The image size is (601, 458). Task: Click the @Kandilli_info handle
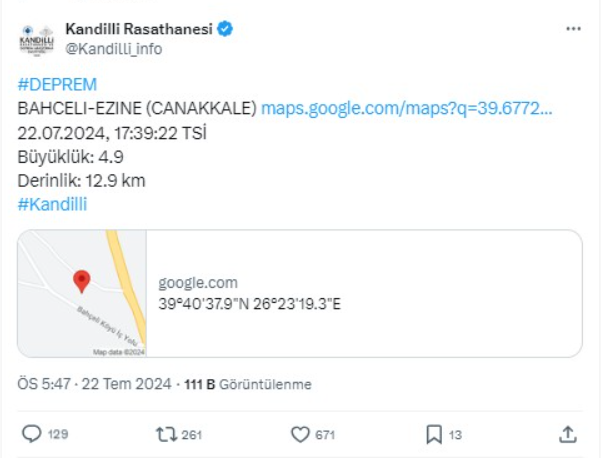(x=113, y=48)
